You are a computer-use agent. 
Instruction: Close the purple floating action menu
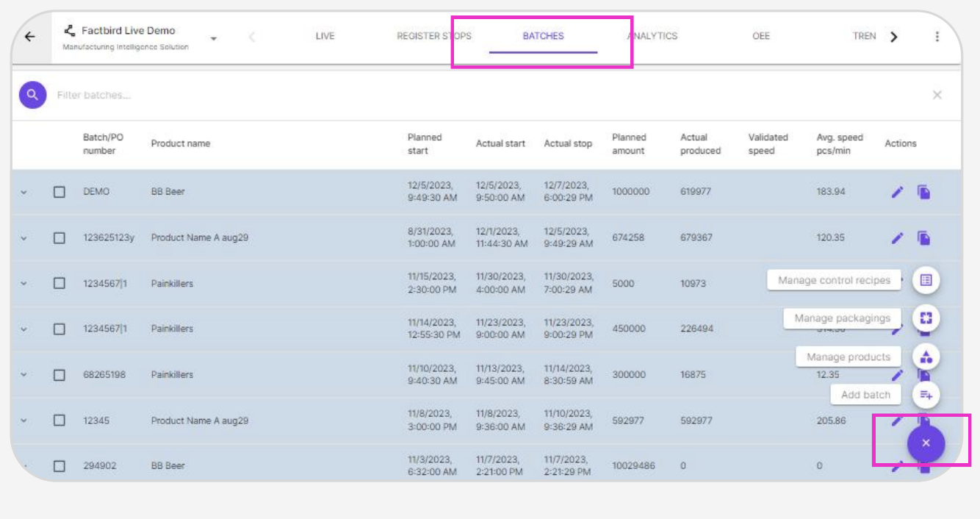(x=926, y=443)
